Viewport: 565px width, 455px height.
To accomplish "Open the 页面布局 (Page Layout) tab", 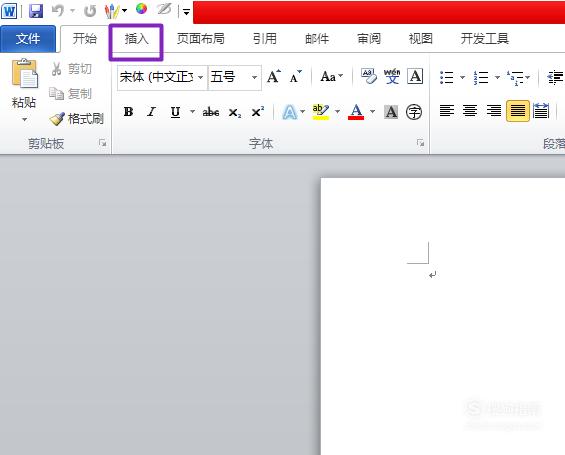I will tap(200, 39).
